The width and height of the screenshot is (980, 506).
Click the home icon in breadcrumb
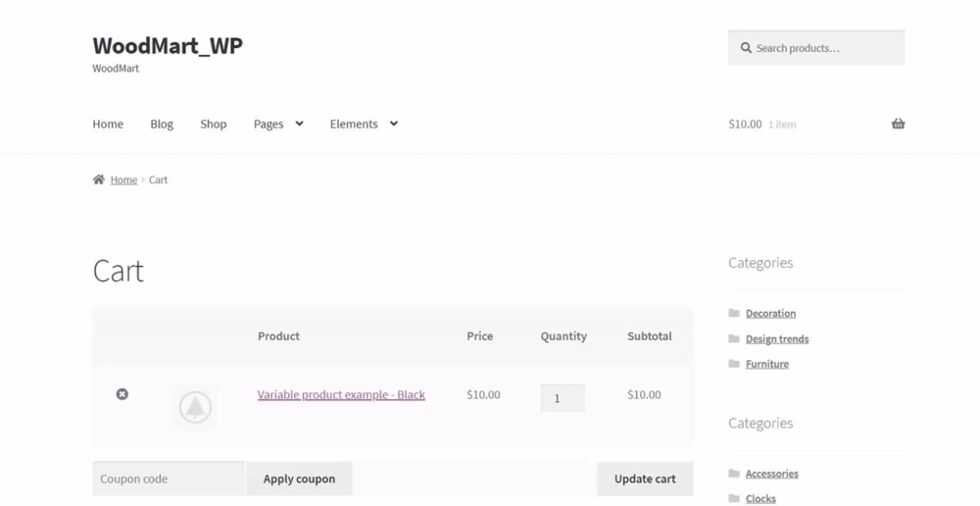click(x=99, y=179)
